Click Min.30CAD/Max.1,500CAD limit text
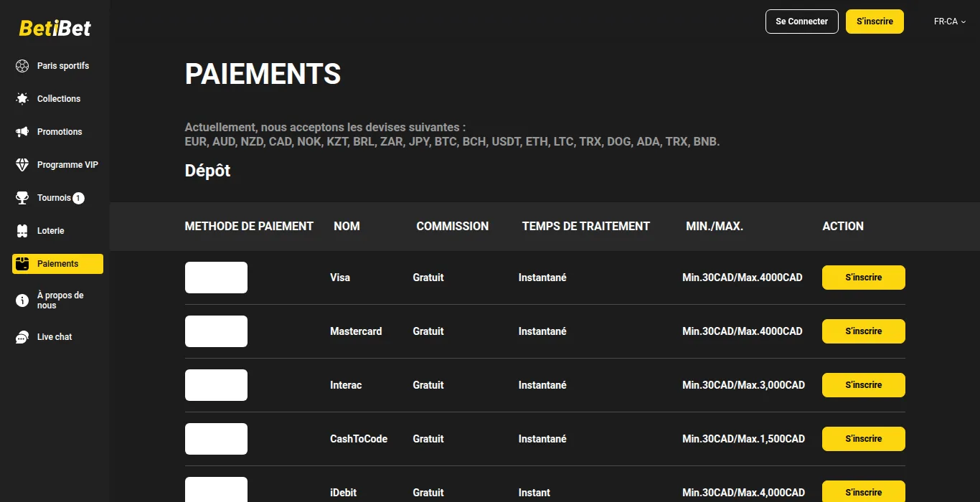This screenshot has width=980, height=502. pos(744,439)
